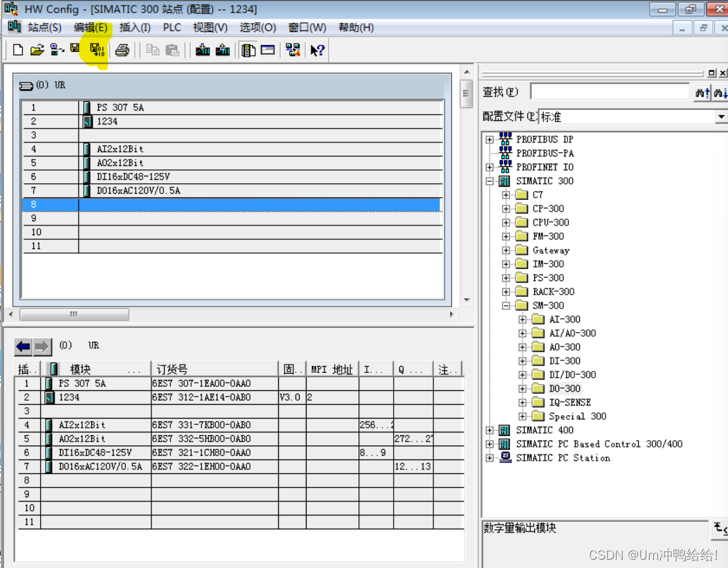Image resolution: width=728 pixels, height=568 pixels.
Task: Click the search up binoculars icon
Action: [x=702, y=93]
